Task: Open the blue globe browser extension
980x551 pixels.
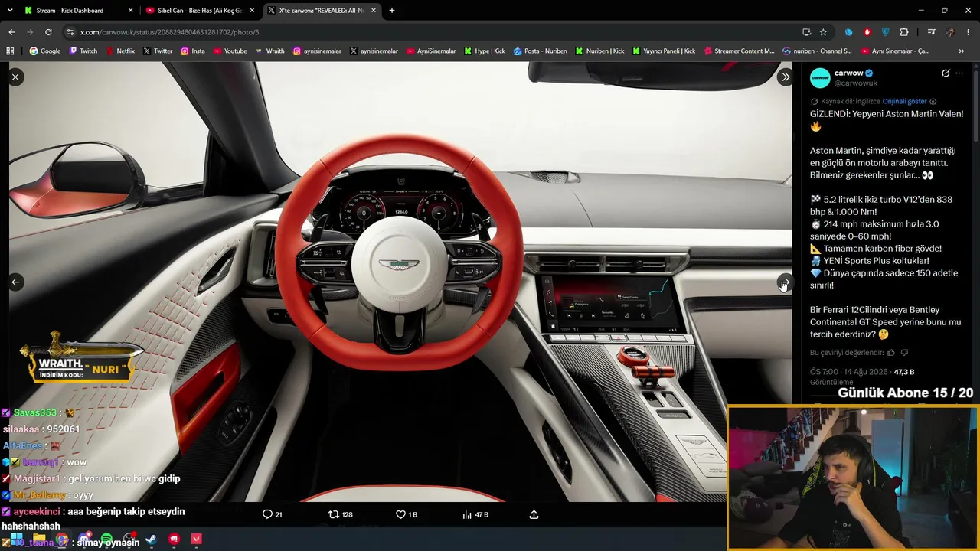Action: pyautogui.click(x=849, y=32)
